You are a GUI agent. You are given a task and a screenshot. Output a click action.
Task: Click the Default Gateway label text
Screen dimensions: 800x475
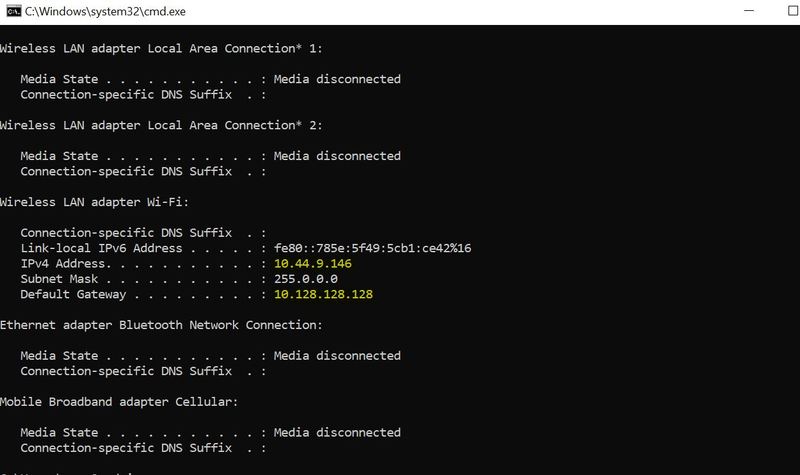pos(73,295)
